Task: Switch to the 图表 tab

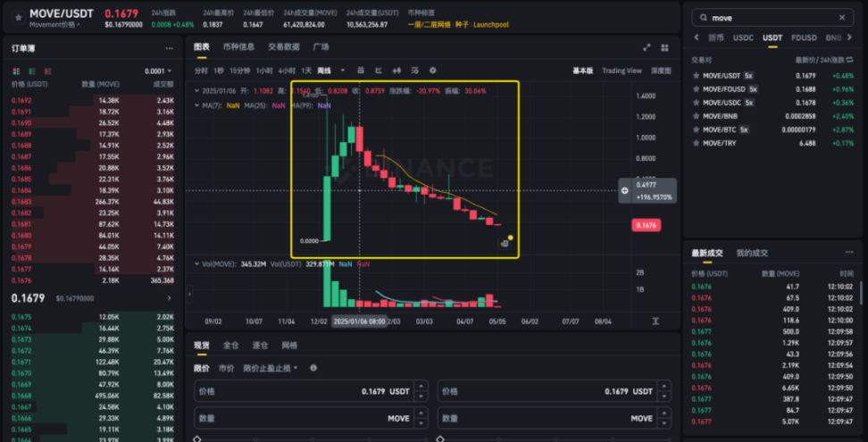Action: click(202, 47)
